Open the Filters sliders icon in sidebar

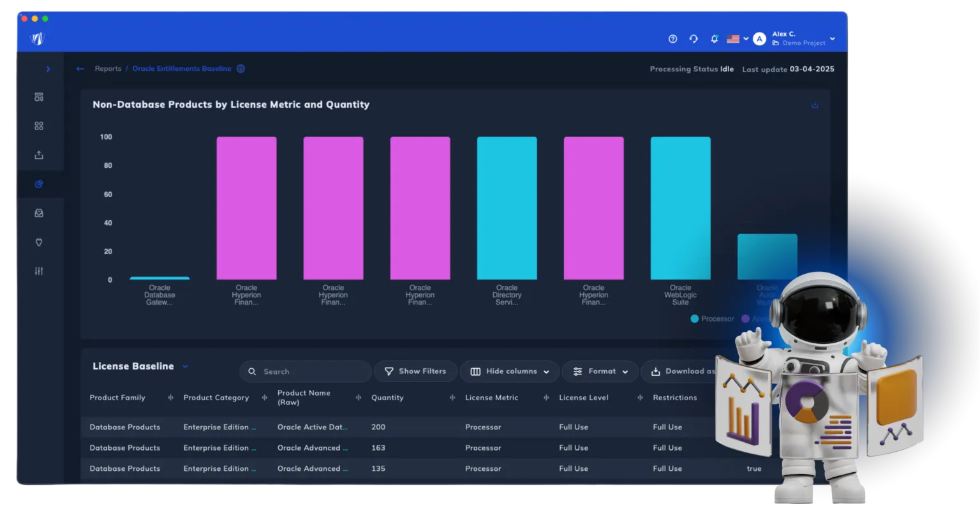coord(39,271)
